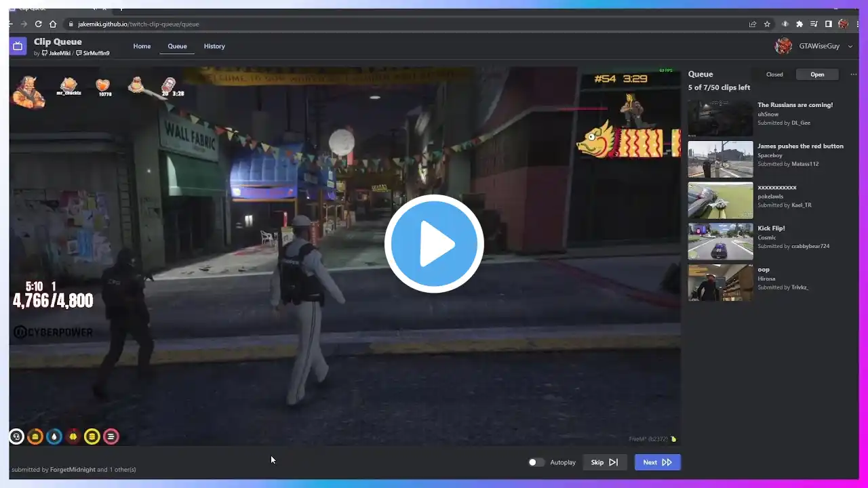
Task: Switch to the Queue tab
Action: pos(177,46)
